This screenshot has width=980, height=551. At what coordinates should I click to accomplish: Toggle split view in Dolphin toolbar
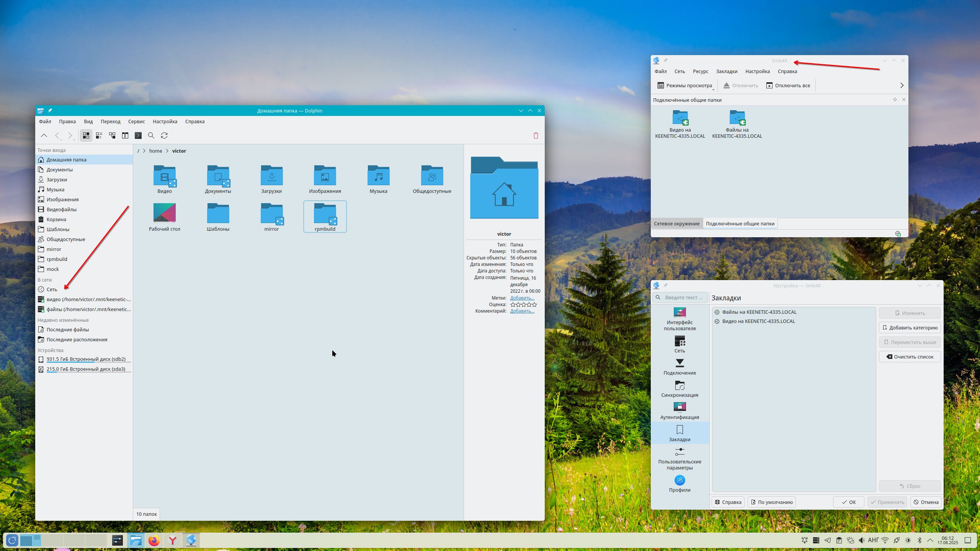[x=125, y=135]
